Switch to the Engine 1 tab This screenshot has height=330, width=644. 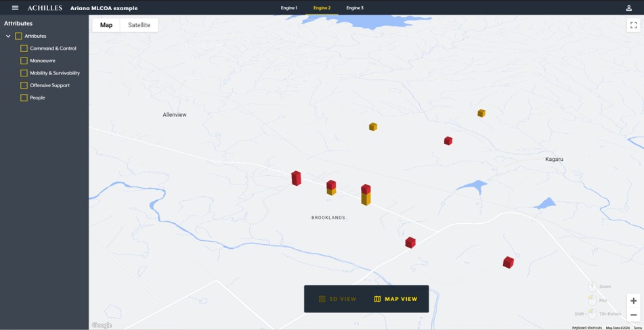tap(289, 8)
